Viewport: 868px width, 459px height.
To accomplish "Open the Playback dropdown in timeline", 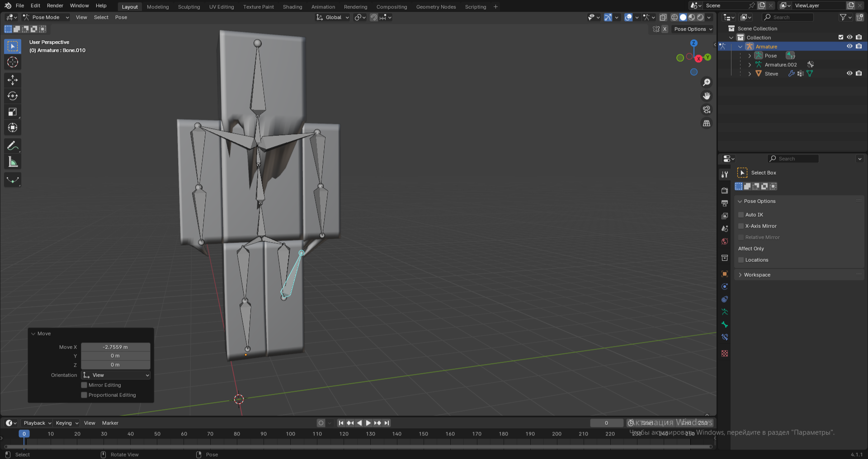I will click(x=38, y=423).
